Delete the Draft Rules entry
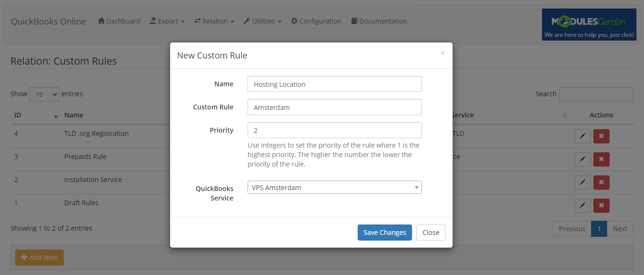This screenshot has height=275, width=644. coord(601,205)
